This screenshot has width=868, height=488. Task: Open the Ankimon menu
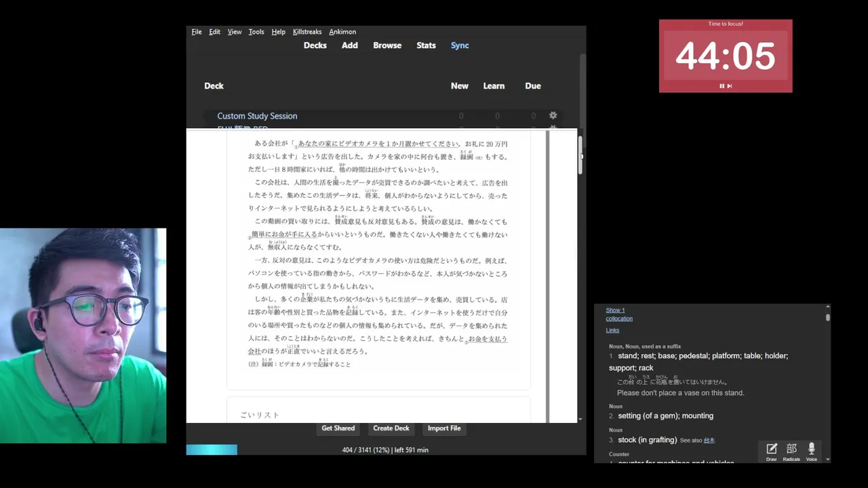342,32
